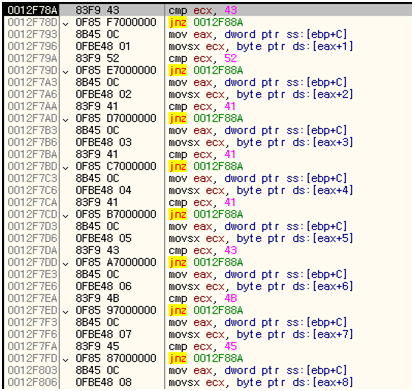
Task: Select address cell 0012F78A
Action: coord(32,10)
